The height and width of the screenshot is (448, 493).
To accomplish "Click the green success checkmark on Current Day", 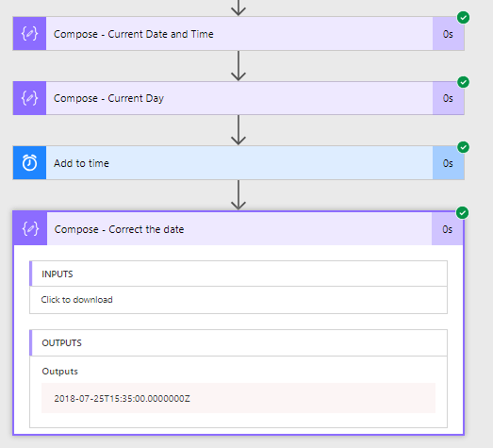I will click(463, 82).
